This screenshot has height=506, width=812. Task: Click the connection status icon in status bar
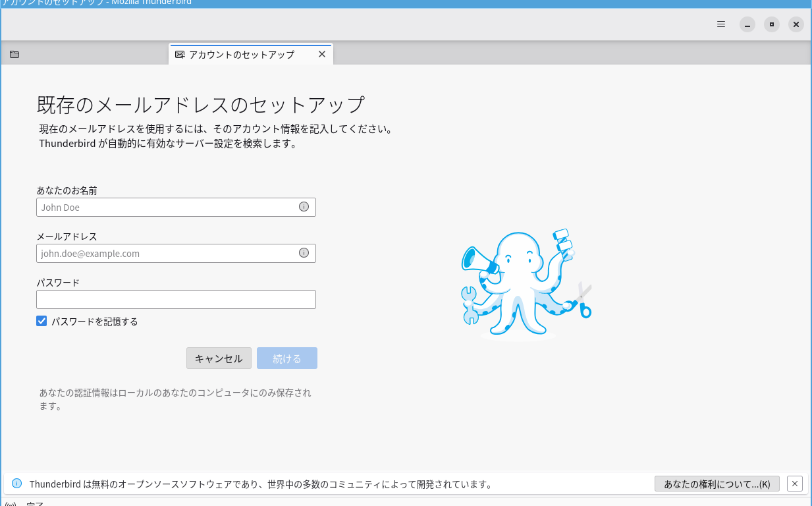tap(11, 503)
